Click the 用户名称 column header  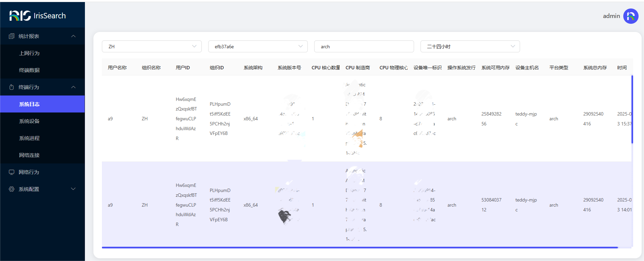point(117,68)
